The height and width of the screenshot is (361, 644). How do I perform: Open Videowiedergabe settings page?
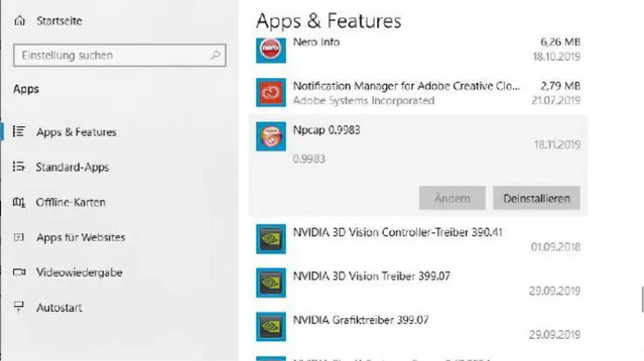point(79,273)
